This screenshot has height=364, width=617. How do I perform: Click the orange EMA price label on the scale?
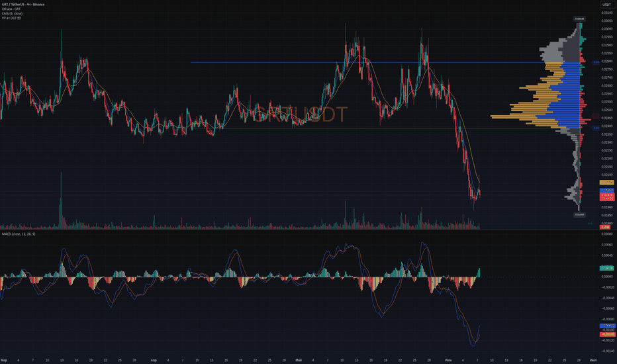[x=606, y=183]
